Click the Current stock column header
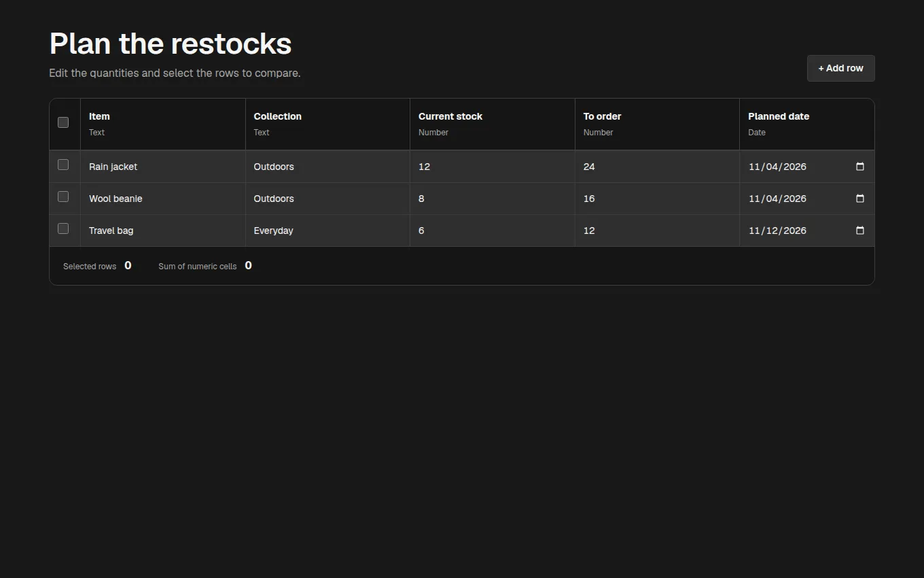Screen dimensions: 924x578 tap(493, 124)
